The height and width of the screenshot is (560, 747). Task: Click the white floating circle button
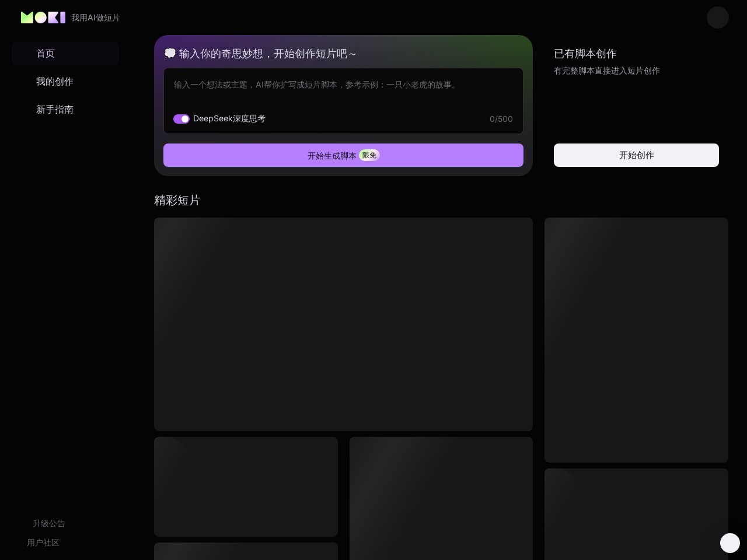coord(730,543)
